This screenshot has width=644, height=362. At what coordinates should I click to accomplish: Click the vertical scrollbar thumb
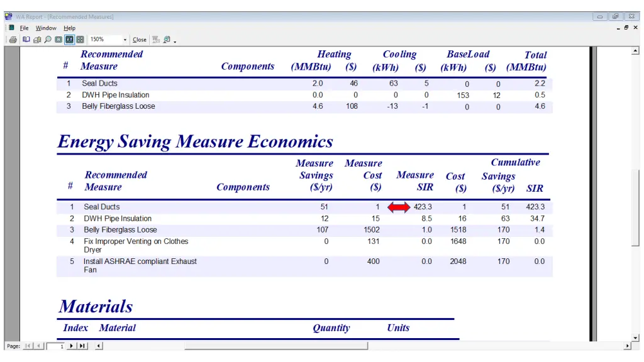click(x=635, y=207)
